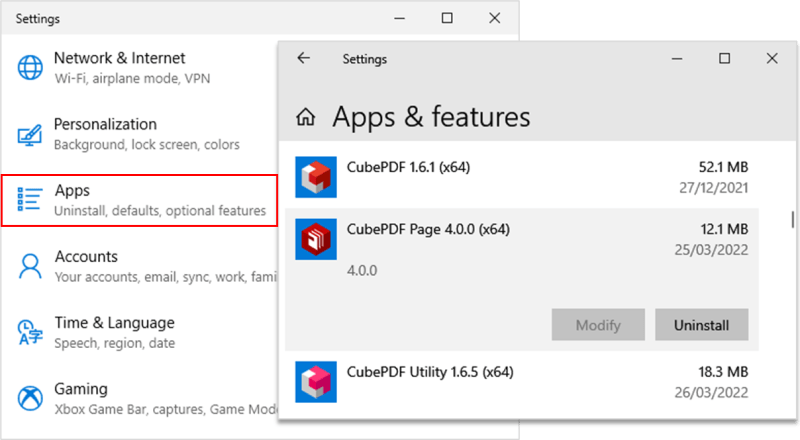Click the Apps & features page heading
This screenshot has height=440, width=800.
coord(431,117)
